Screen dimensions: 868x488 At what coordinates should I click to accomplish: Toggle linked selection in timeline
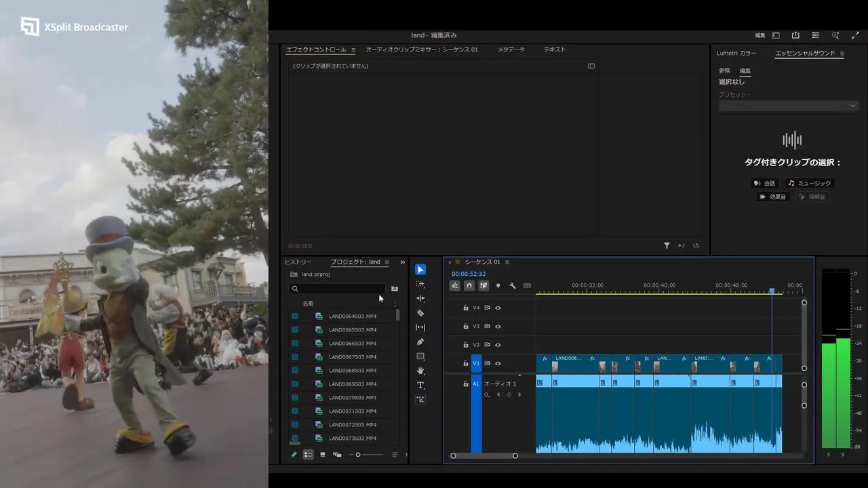(x=484, y=286)
